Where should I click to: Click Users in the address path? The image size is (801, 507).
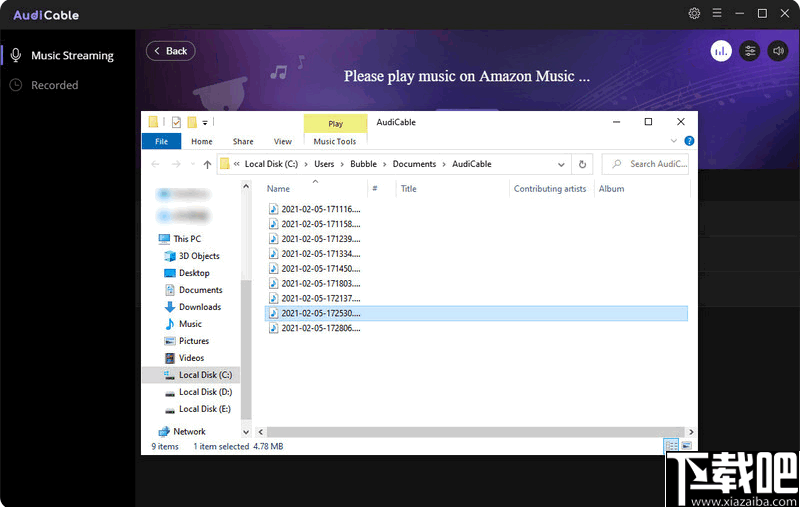click(x=324, y=164)
